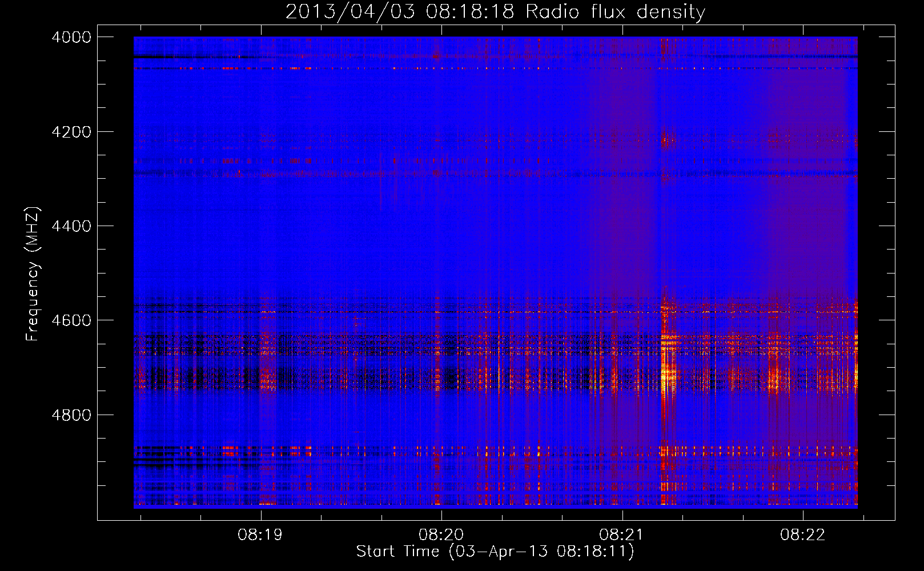Select the 4800 frequency axis label
The width and height of the screenshot is (924, 571).
tap(71, 415)
